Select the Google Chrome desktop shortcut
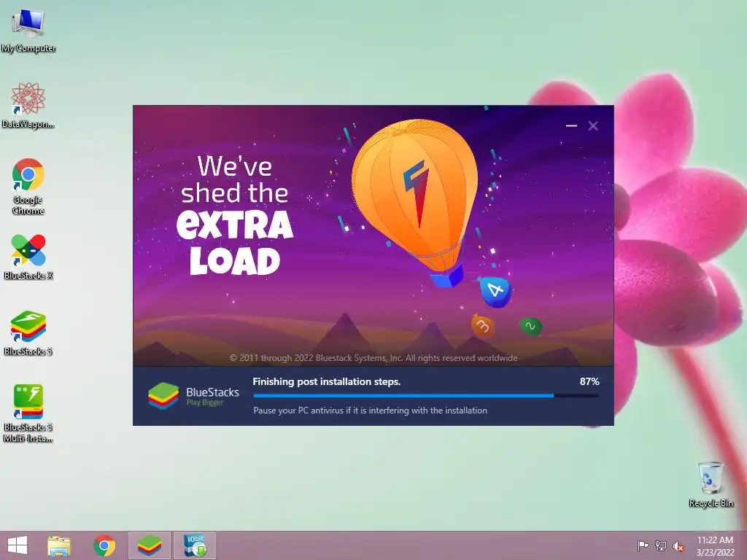The height and width of the screenshot is (560, 747). [28, 186]
